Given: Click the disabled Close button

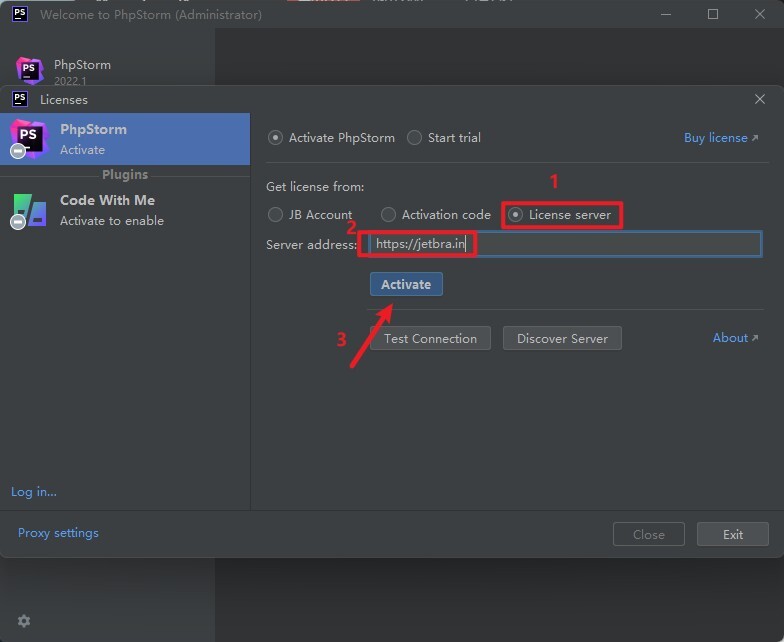Looking at the screenshot, I should [x=648, y=534].
